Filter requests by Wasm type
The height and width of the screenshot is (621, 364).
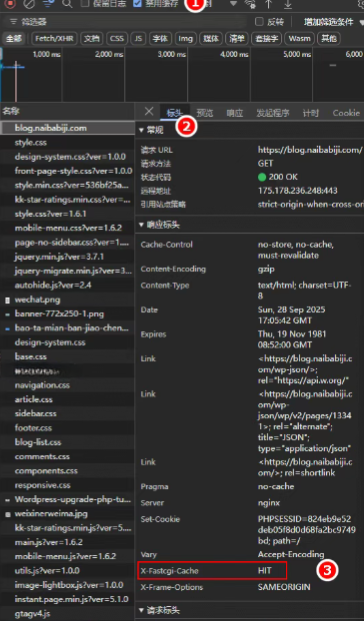[x=299, y=38]
